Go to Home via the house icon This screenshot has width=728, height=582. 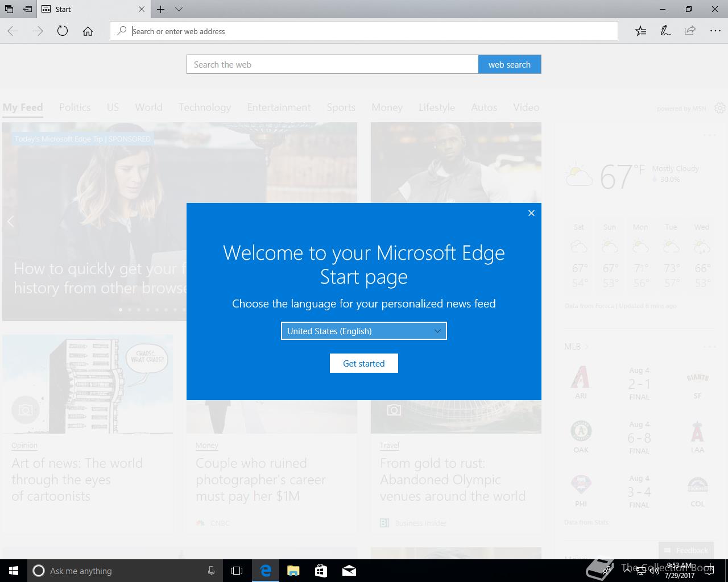[x=88, y=31]
